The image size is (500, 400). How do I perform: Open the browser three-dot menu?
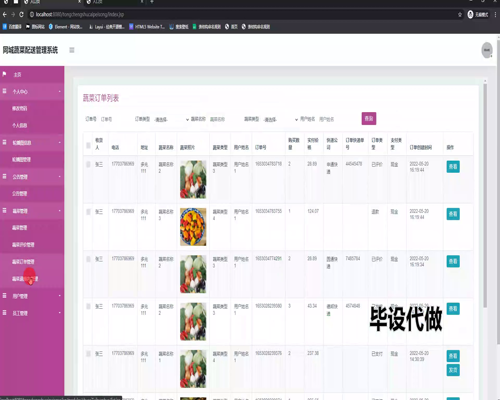pyautogui.click(x=496, y=14)
